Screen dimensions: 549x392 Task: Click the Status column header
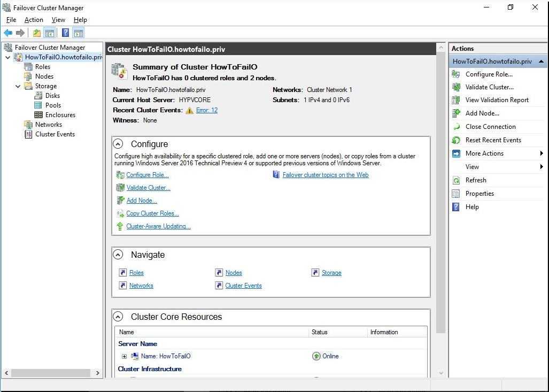(x=338, y=332)
